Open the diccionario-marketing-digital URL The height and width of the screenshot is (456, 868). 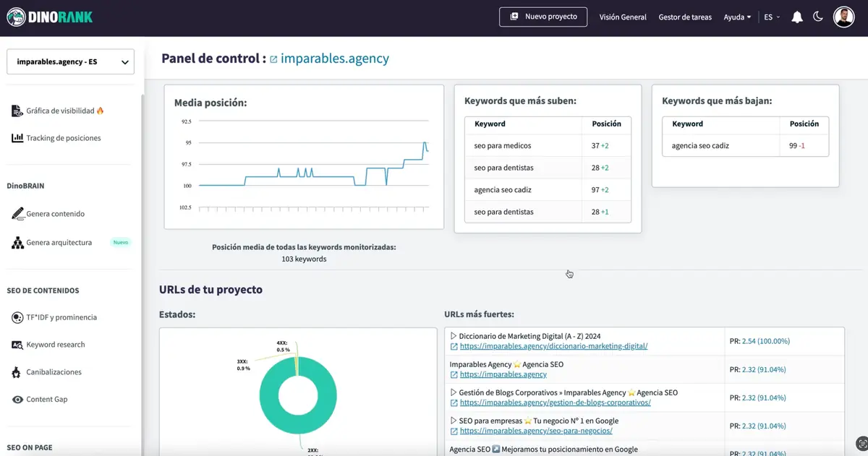click(x=553, y=346)
